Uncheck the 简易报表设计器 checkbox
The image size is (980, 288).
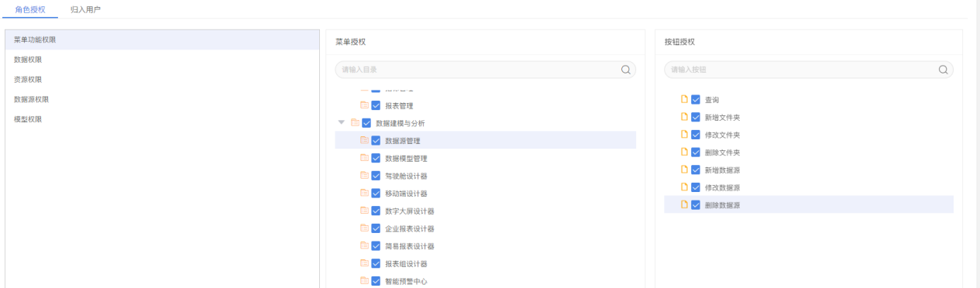376,246
